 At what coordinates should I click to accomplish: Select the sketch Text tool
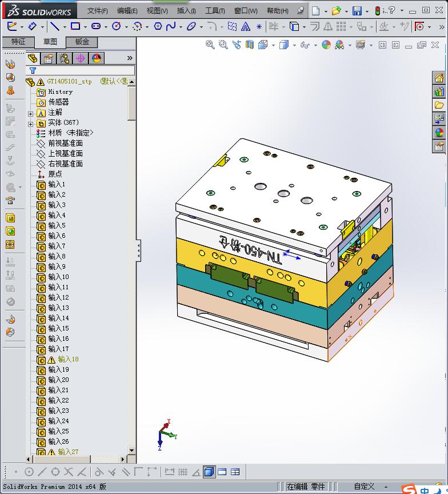(x=245, y=26)
